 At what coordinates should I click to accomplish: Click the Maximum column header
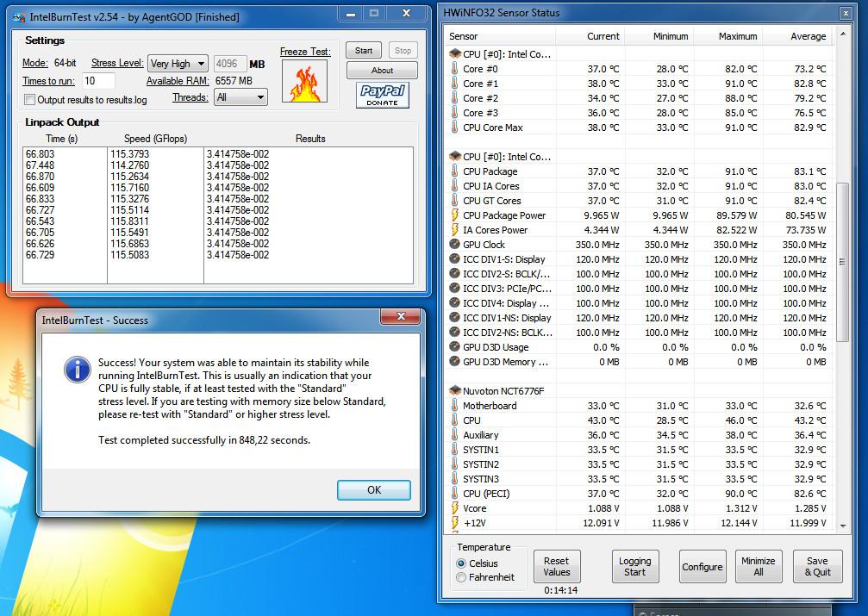pyautogui.click(x=728, y=36)
